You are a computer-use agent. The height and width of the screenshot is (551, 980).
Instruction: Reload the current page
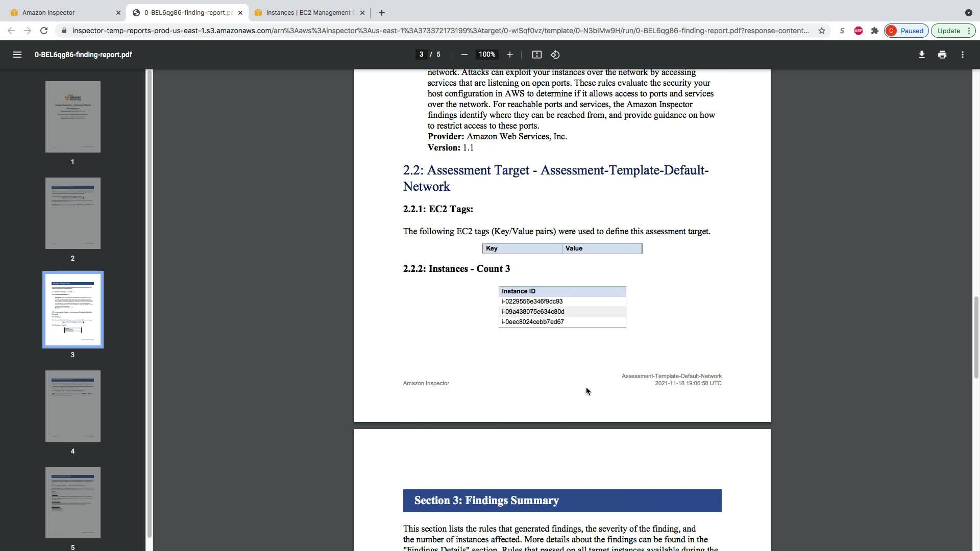[x=44, y=31]
